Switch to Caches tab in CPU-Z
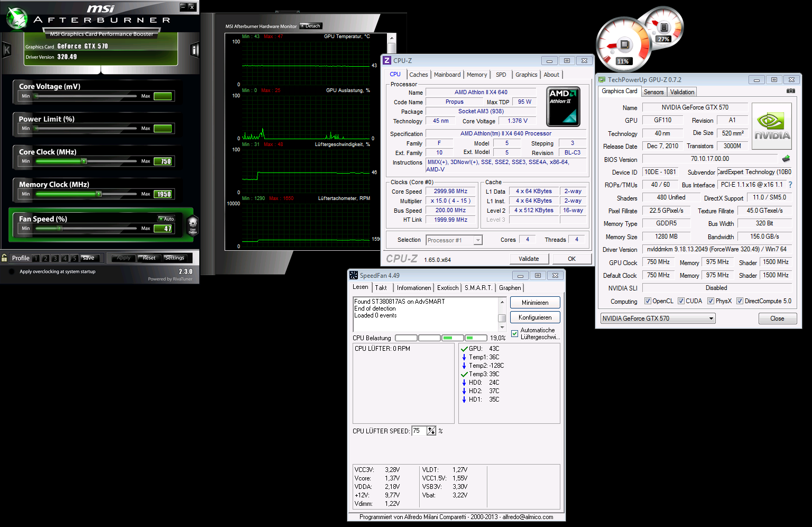 [x=418, y=75]
